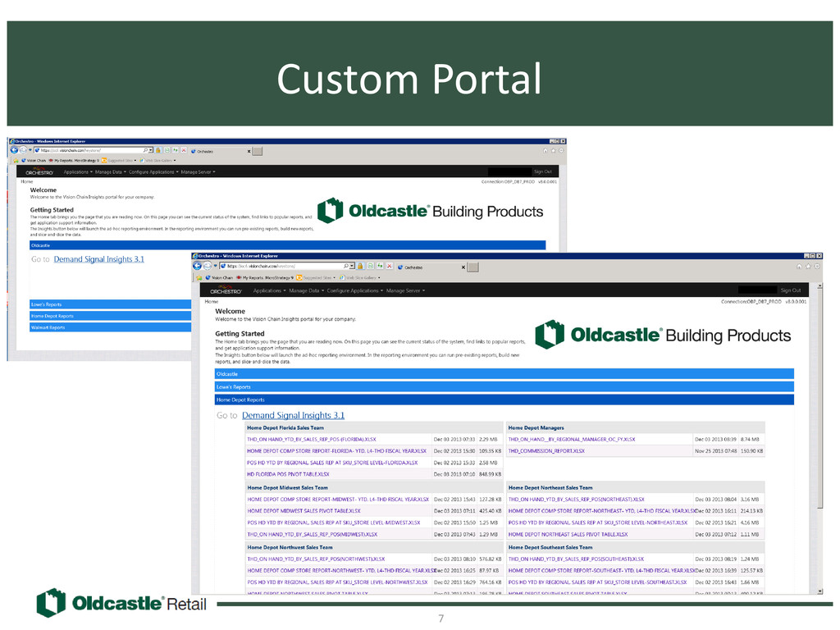Click favorites star in rear window favorites bar
The width and height of the screenshot is (840, 630).
[x=16, y=160]
